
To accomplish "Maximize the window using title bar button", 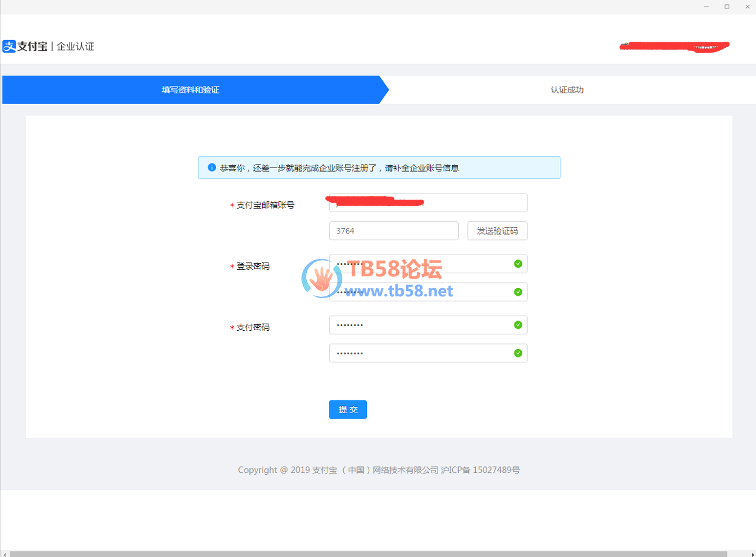I will (x=726, y=7).
